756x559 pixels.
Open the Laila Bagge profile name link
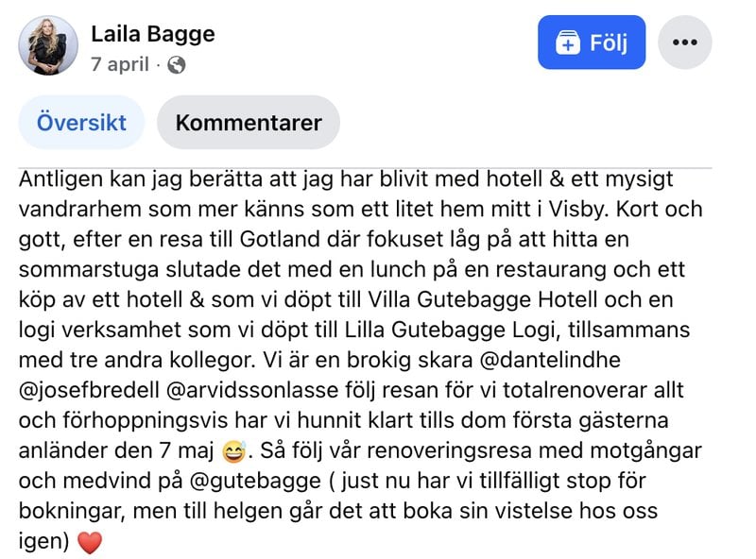[153, 34]
